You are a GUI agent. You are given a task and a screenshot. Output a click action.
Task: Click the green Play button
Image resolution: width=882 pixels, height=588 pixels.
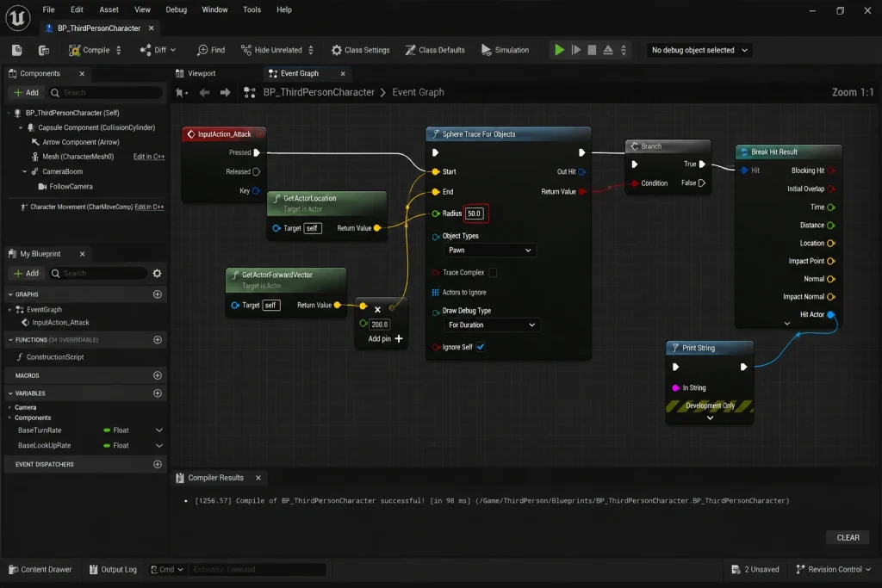[x=559, y=50]
